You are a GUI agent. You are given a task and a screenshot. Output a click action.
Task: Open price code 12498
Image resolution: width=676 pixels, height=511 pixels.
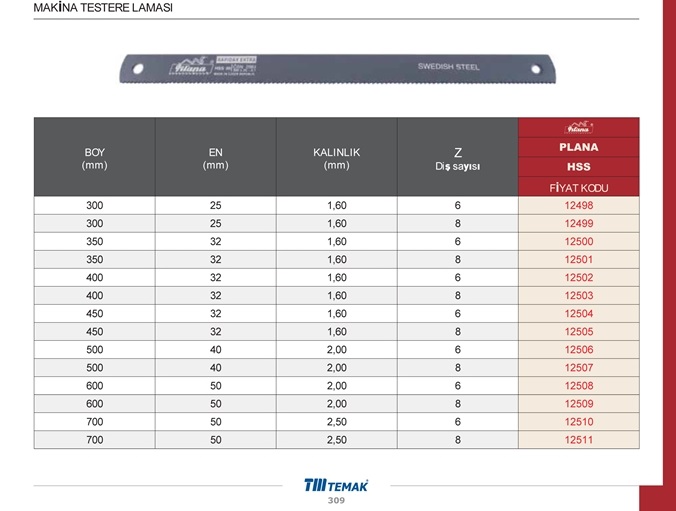pyautogui.click(x=578, y=206)
